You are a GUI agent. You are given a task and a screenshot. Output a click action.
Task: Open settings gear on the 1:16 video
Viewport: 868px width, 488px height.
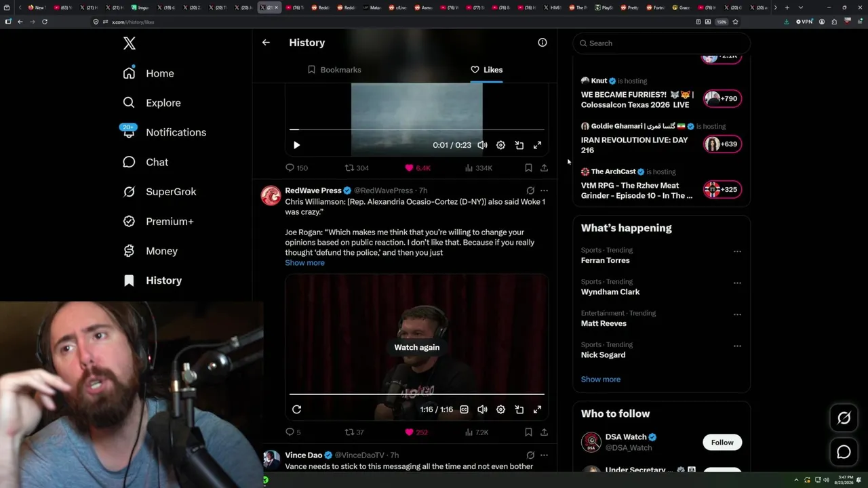(x=500, y=409)
